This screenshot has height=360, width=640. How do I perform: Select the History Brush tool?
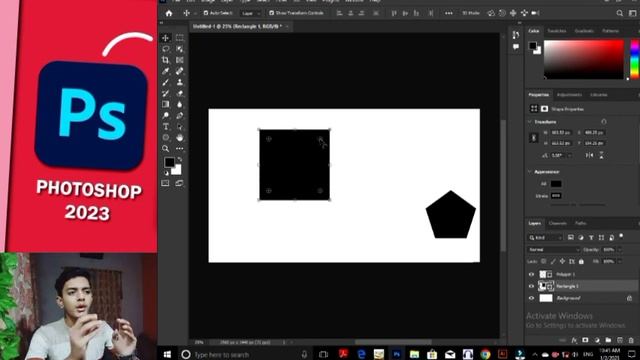pos(165,93)
